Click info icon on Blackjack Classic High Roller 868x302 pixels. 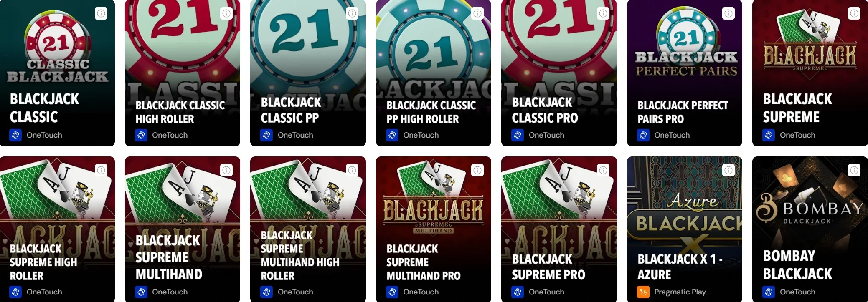(226, 13)
